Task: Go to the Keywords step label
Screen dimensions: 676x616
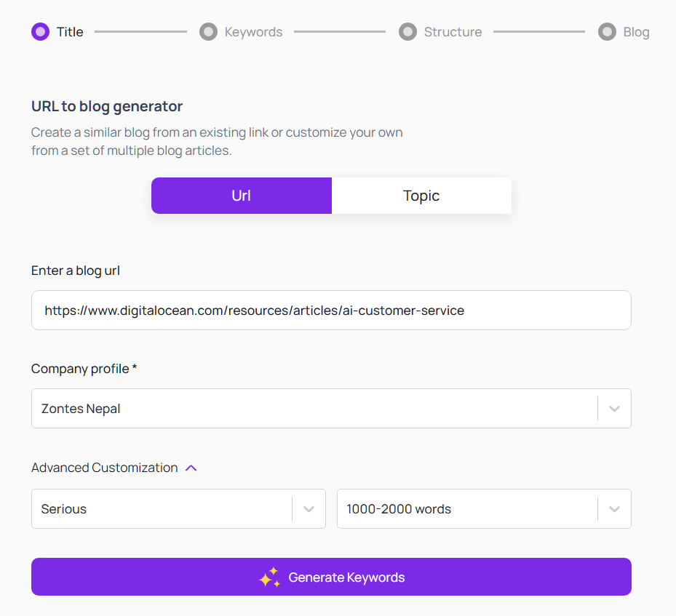Action: 253,32
